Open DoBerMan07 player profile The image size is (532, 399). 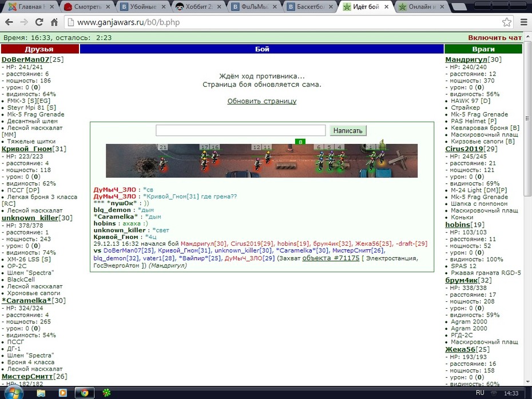(x=25, y=59)
